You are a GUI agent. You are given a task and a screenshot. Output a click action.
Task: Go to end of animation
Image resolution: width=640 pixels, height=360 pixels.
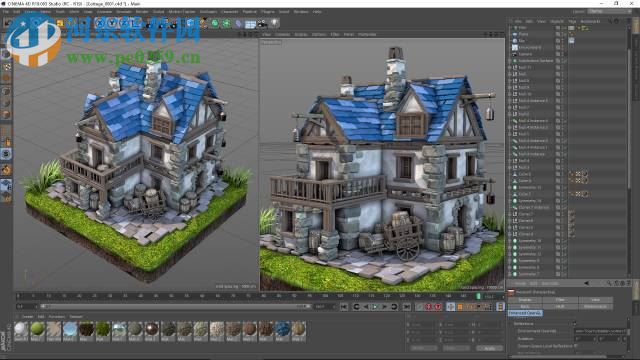(407, 307)
